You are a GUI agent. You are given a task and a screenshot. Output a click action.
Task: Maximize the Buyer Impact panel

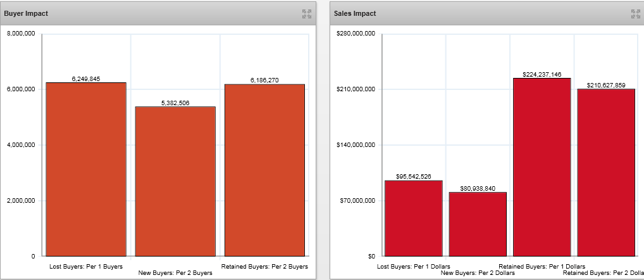point(307,13)
